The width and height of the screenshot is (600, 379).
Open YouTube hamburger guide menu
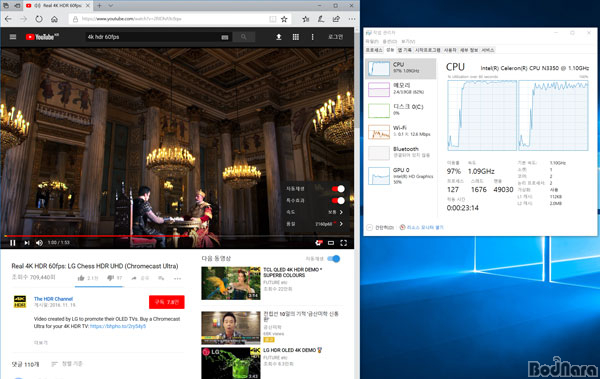13,37
